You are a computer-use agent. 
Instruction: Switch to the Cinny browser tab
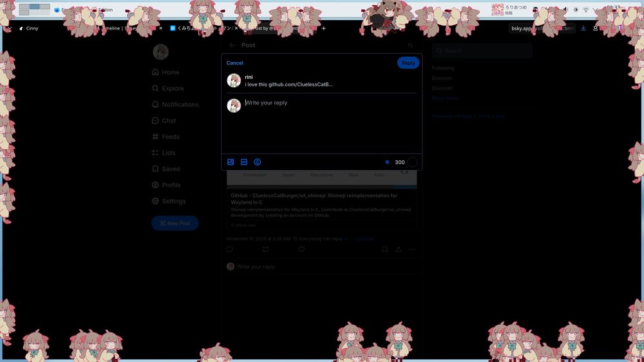32,28
